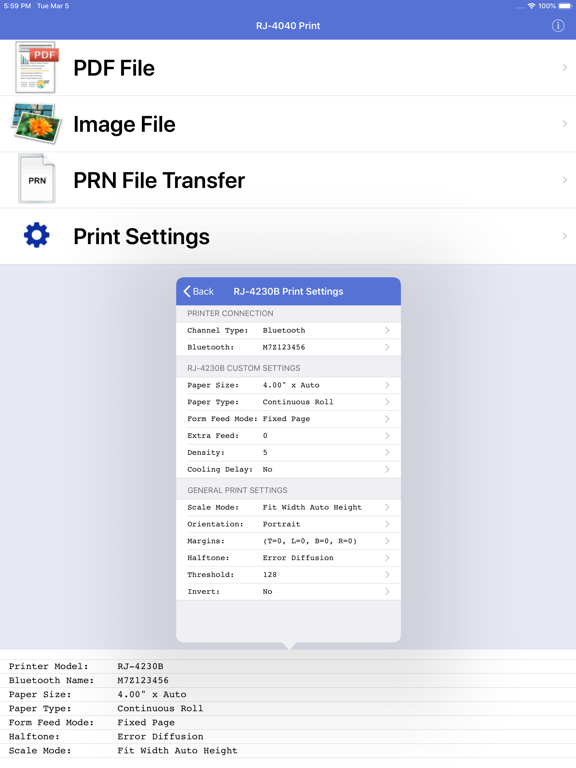576x768 pixels.
Task: Open Margins setting chevron
Action: coord(387,541)
